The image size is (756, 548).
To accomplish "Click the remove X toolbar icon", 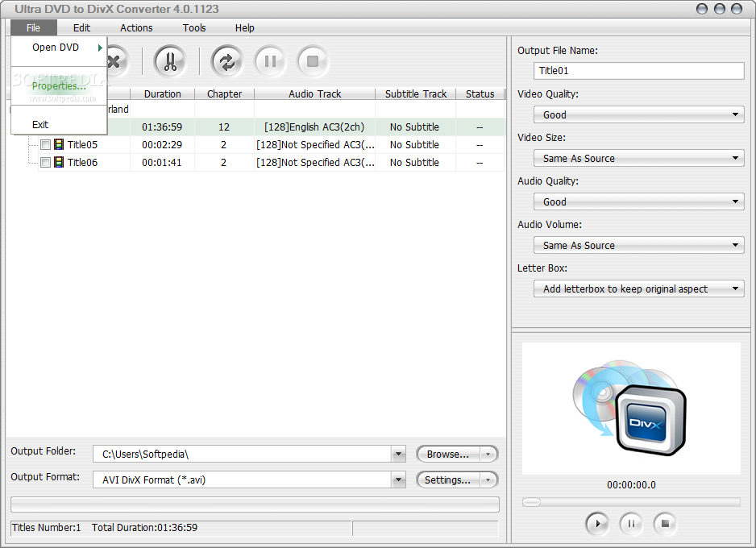I will 116,62.
